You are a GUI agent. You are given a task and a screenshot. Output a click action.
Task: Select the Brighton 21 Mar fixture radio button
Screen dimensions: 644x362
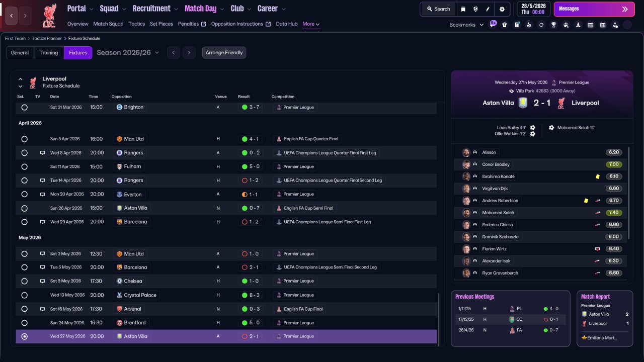tap(24, 107)
